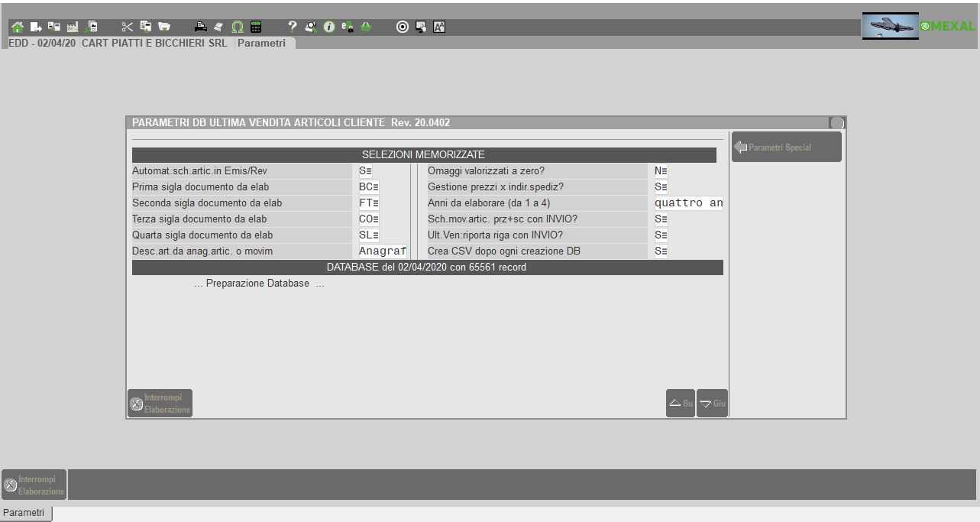The image size is (980, 522).
Task: Expand Crea CSV dopo ogni creazione options
Action: (x=661, y=251)
